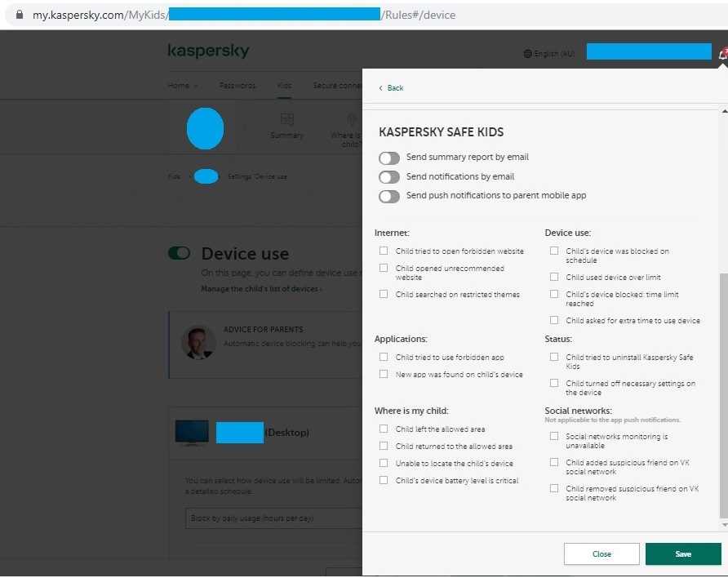Image resolution: width=728 pixels, height=578 pixels.
Task: Check Child's device blocked: time limit reached
Action: pyautogui.click(x=554, y=294)
